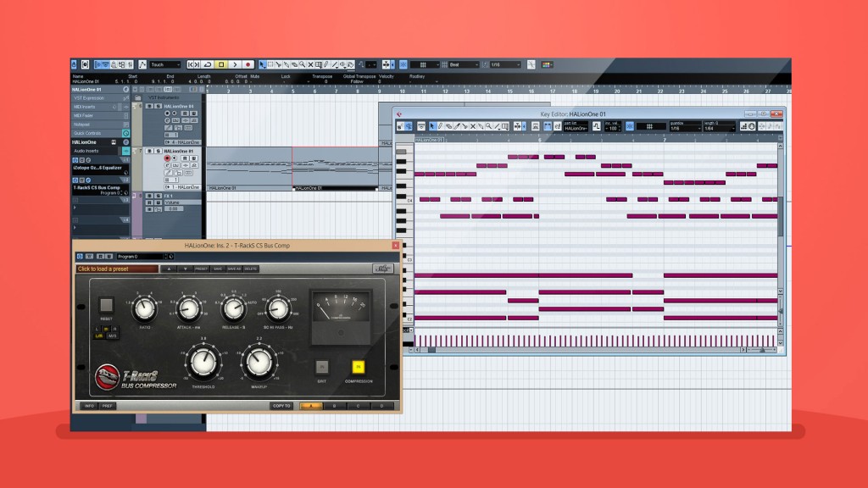The height and width of the screenshot is (488, 868).
Task: Open the Key Editor length Q dropdown
Action: point(719,129)
